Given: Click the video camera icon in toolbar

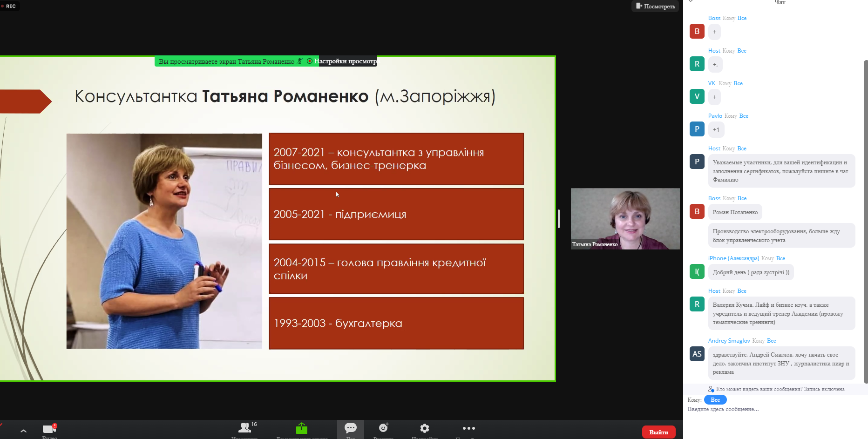Looking at the screenshot, I should point(49,429).
